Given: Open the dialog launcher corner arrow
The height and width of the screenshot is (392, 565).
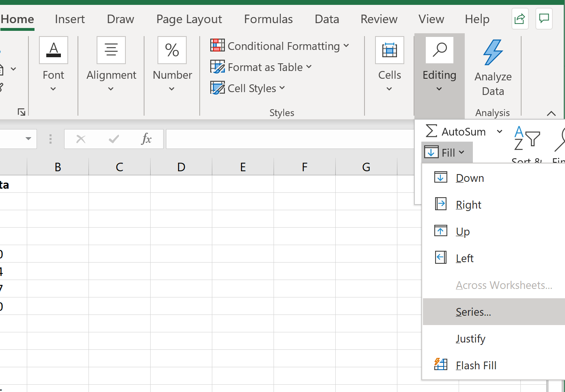Looking at the screenshot, I should click(22, 112).
